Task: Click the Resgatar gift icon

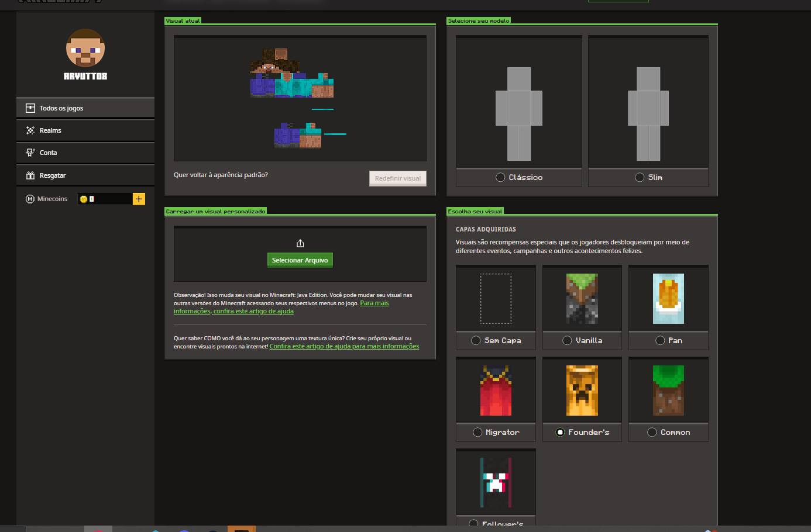Action: 30,175
